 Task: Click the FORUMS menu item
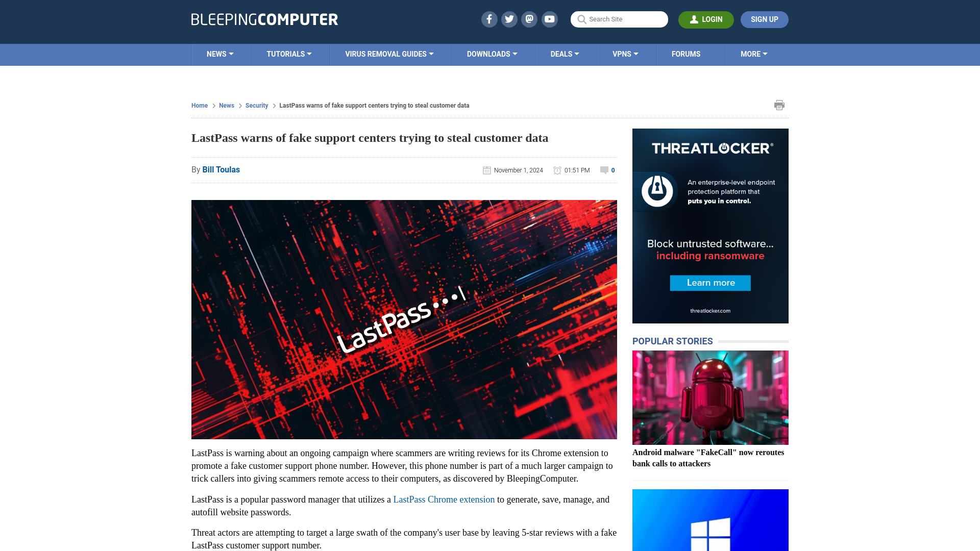(x=686, y=54)
